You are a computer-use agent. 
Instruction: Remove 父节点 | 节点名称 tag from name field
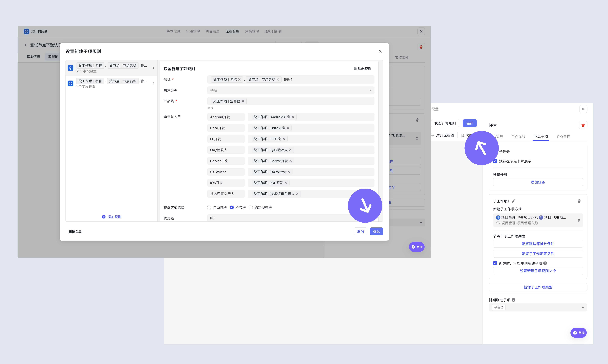pos(278,79)
